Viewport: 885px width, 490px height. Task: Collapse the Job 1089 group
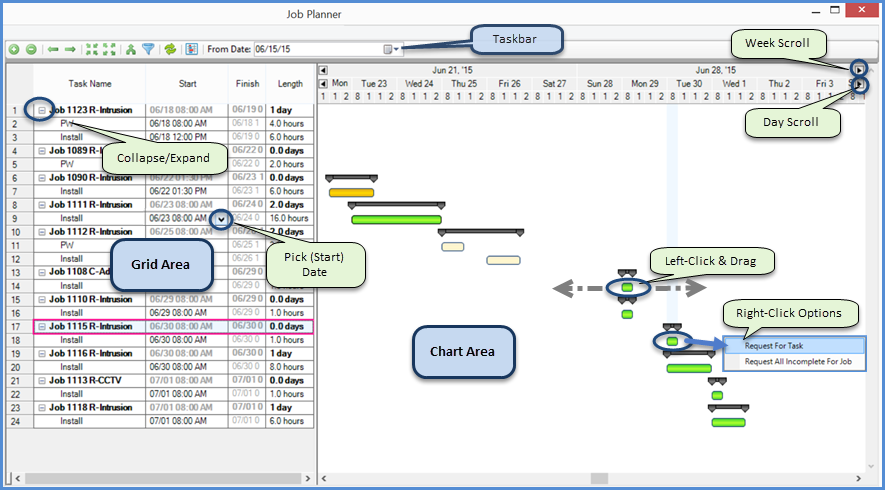[x=41, y=151]
